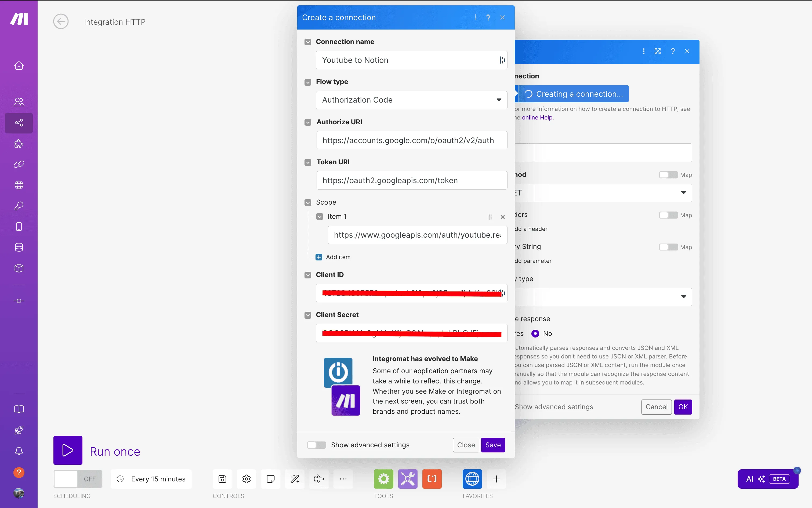Open the More controls ellipsis icon

click(343, 479)
